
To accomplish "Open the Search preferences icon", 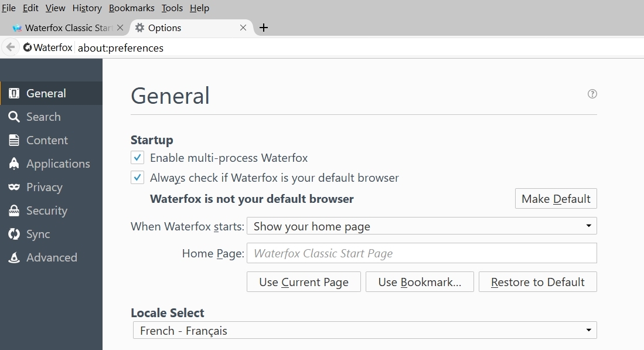I will click(14, 117).
